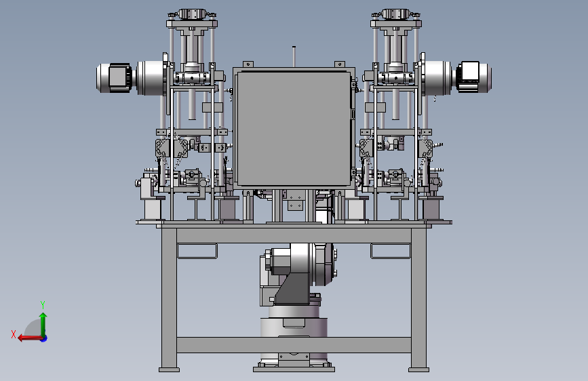Click the red X axis arrow of the triad
The image size is (588, 381).
pyautogui.click(x=30, y=338)
